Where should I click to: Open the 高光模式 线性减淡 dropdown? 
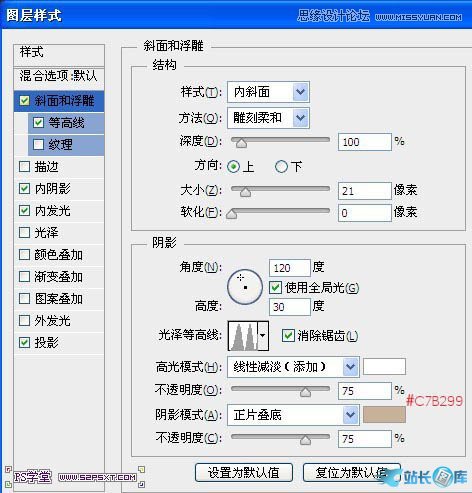293,367
